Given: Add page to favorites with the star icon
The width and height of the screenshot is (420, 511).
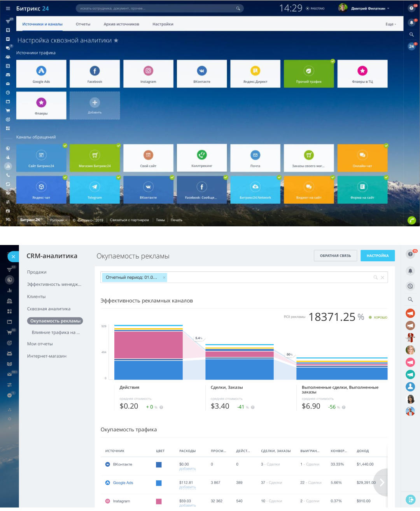Looking at the screenshot, I should [x=116, y=40].
